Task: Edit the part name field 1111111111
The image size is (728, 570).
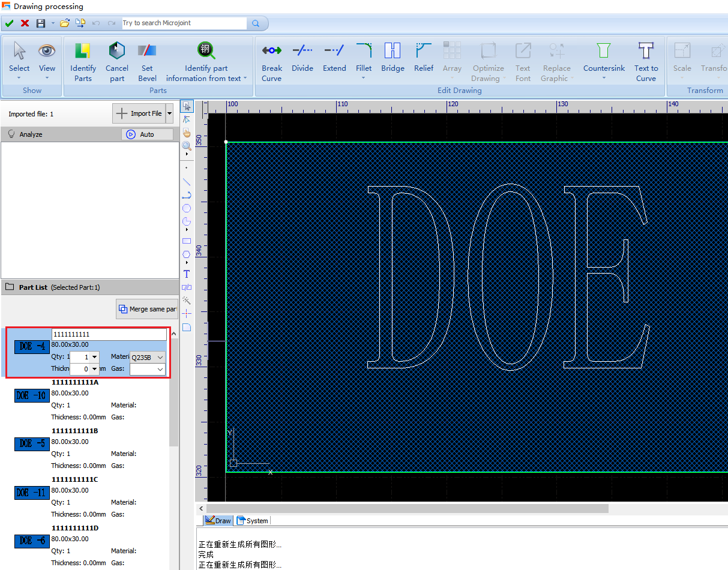Action: pos(109,334)
